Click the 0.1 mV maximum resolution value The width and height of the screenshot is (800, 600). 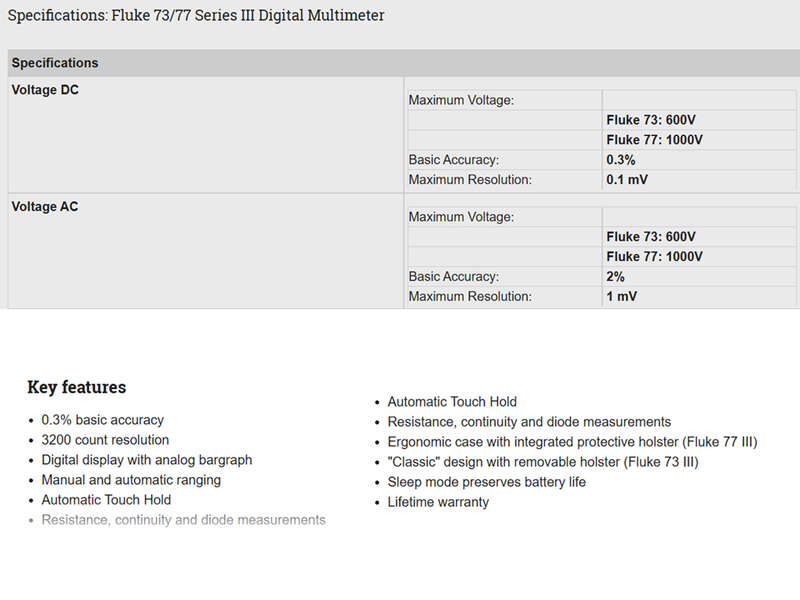tap(627, 180)
